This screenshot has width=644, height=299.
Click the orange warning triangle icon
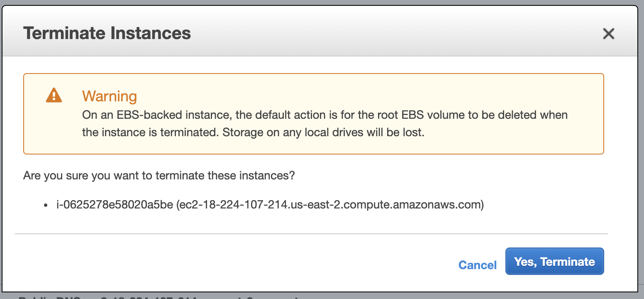point(54,95)
